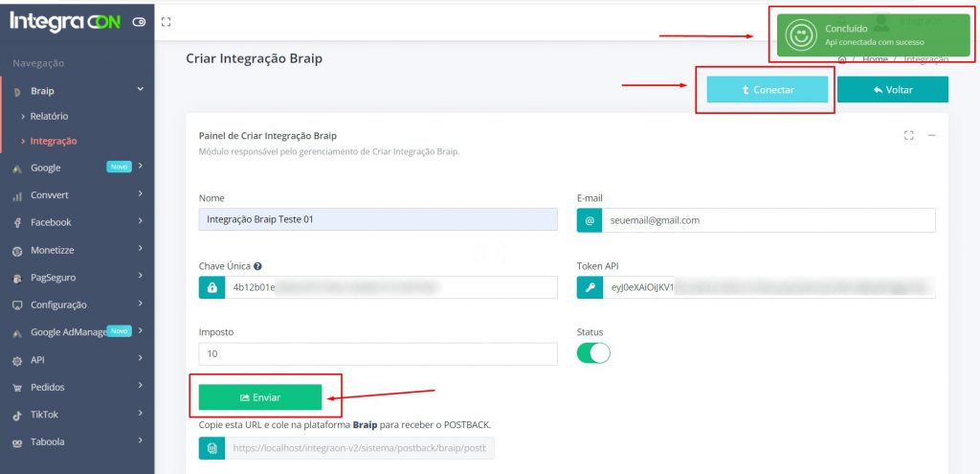Select Integração under the Braip menu
Image resolution: width=980 pixels, height=474 pixels.
coord(53,141)
